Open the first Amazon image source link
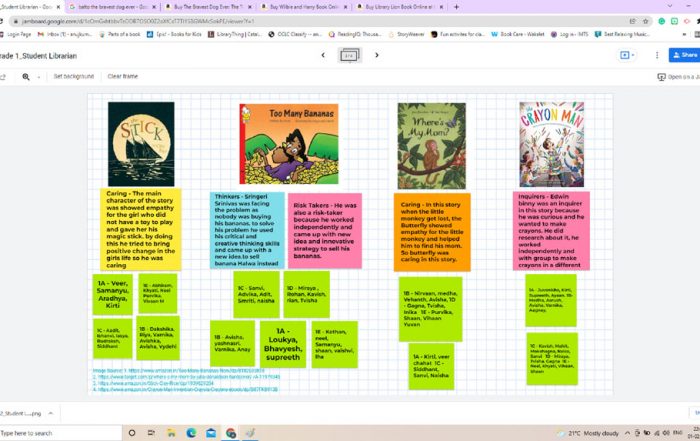The height and width of the screenshot is (441, 700). click(194, 371)
